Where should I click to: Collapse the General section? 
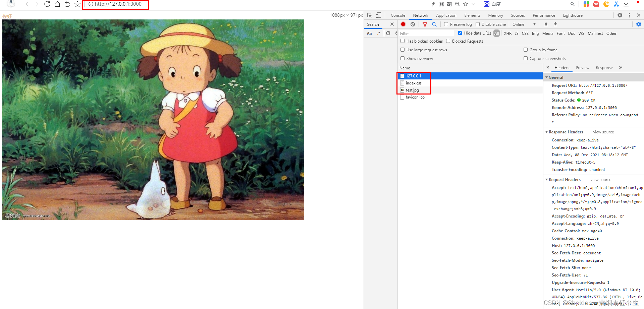tap(547, 77)
